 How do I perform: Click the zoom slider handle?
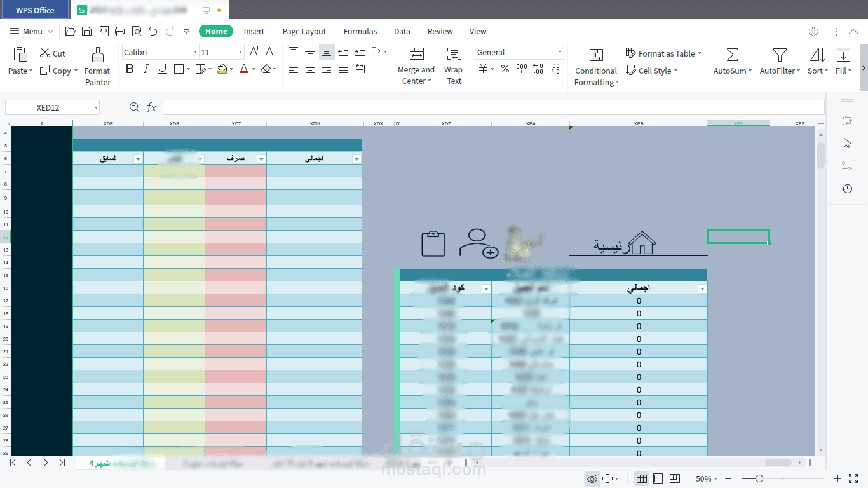click(x=759, y=478)
